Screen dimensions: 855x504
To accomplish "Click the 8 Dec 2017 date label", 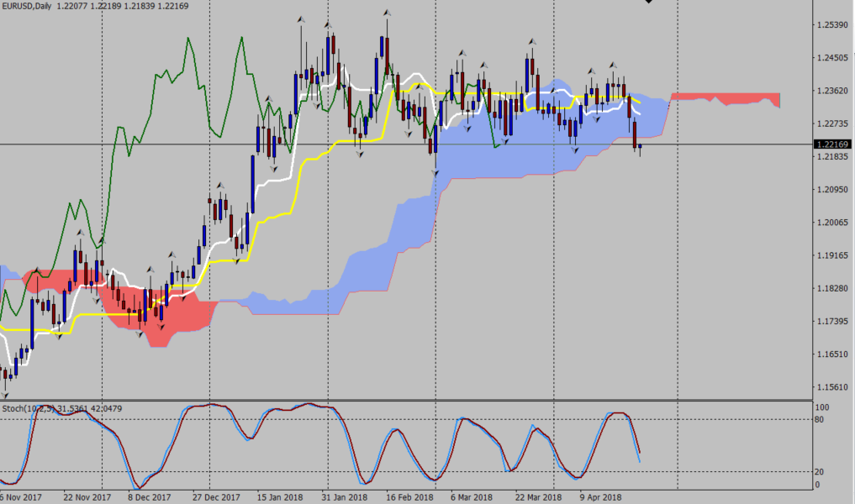I will tap(150, 497).
